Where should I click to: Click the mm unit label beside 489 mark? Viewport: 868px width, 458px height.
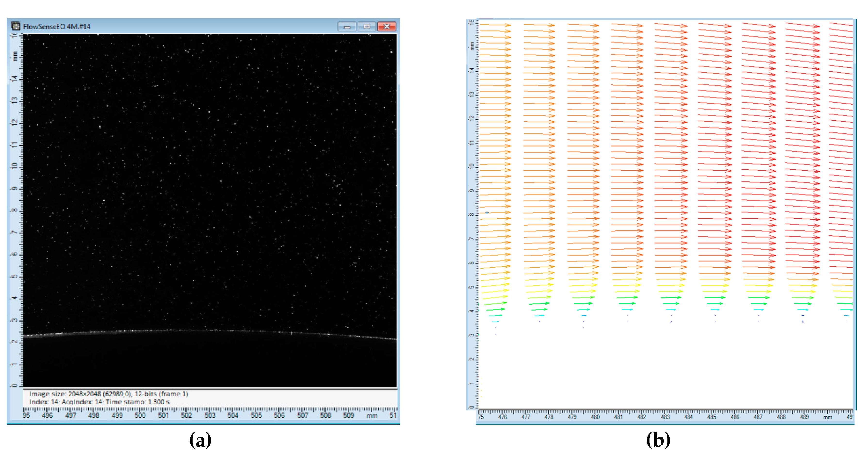click(x=827, y=417)
